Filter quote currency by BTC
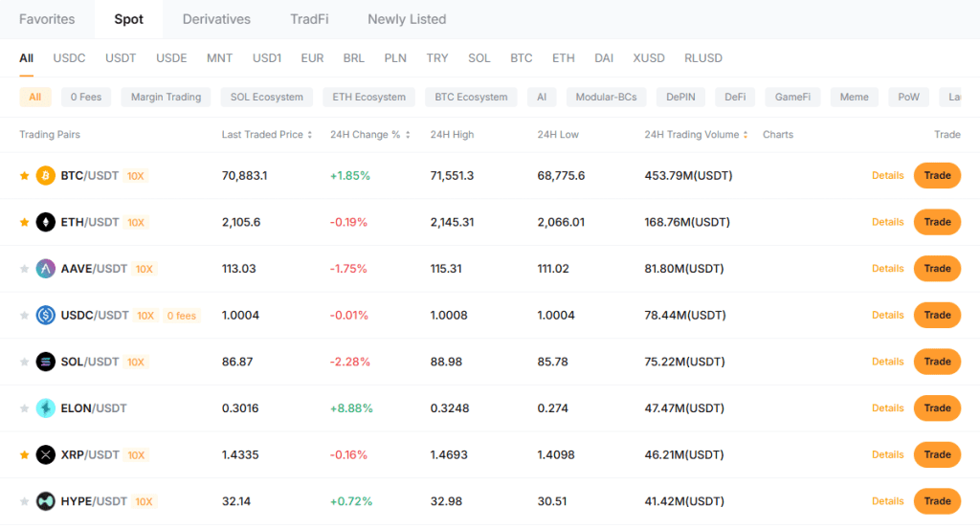 click(522, 58)
